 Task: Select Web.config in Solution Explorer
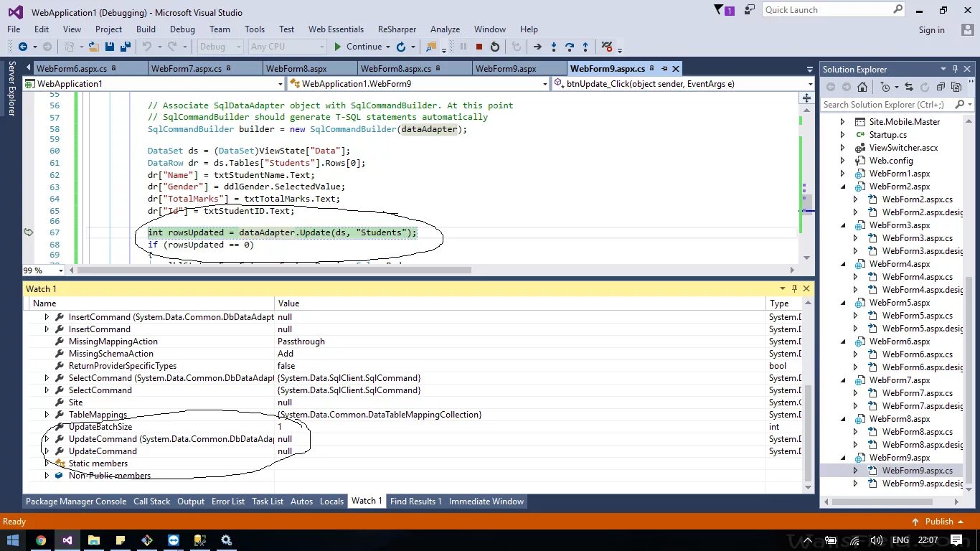(x=891, y=161)
